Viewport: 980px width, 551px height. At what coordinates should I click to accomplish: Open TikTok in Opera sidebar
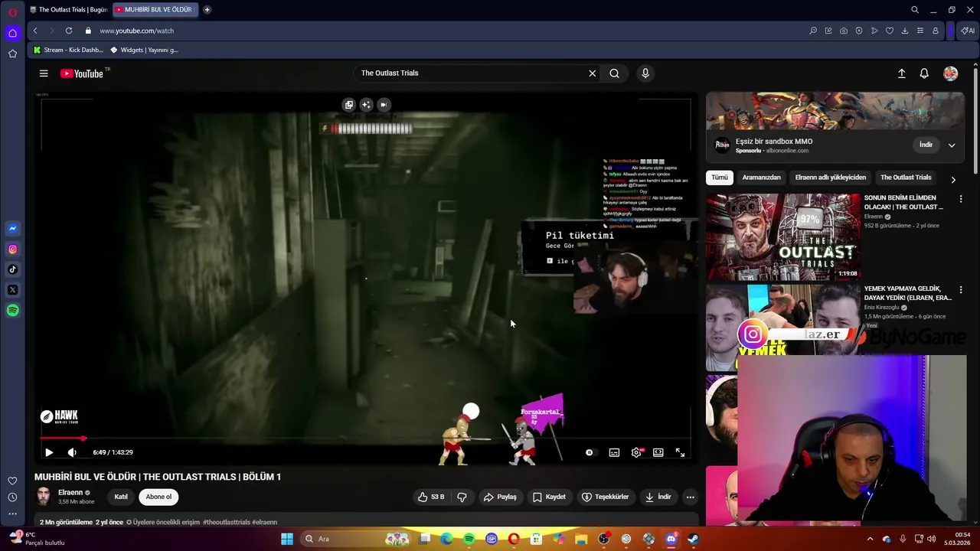[x=12, y=269]
